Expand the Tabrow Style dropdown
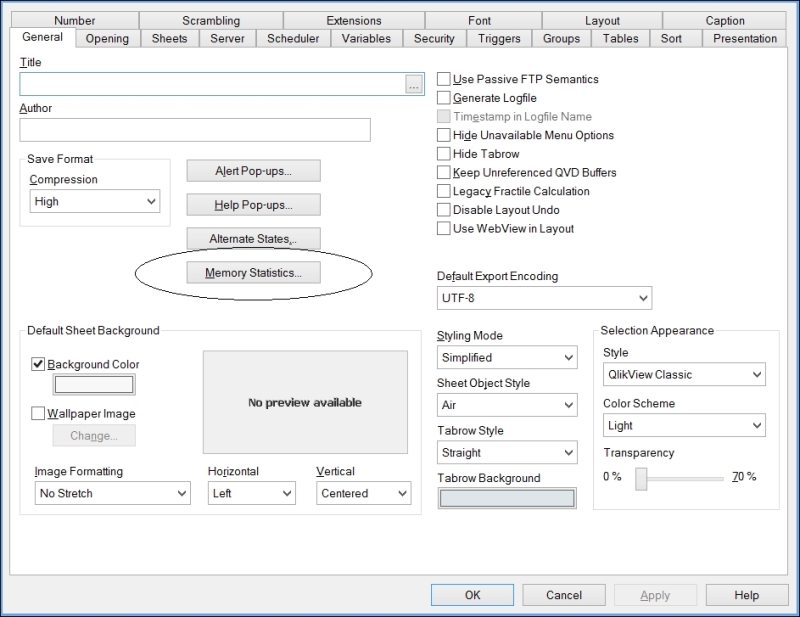 [507, 453]
